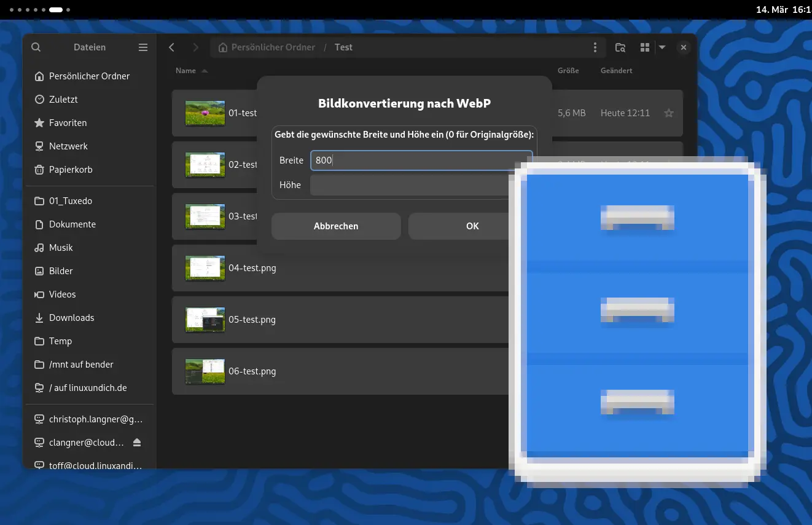Click the forward navigation arrow
812x525 pixels.
(x=195, y=47)
